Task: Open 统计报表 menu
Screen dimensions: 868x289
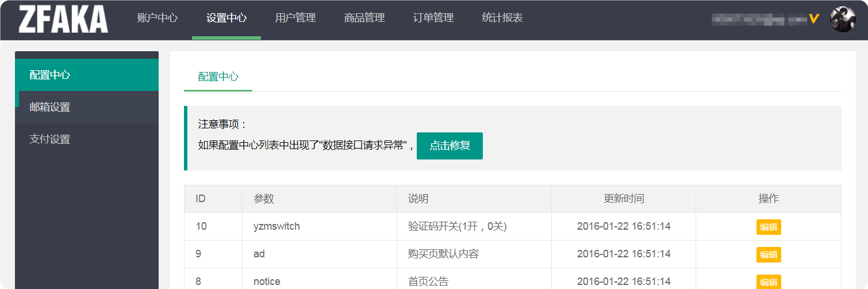Action: pos(502,18)
